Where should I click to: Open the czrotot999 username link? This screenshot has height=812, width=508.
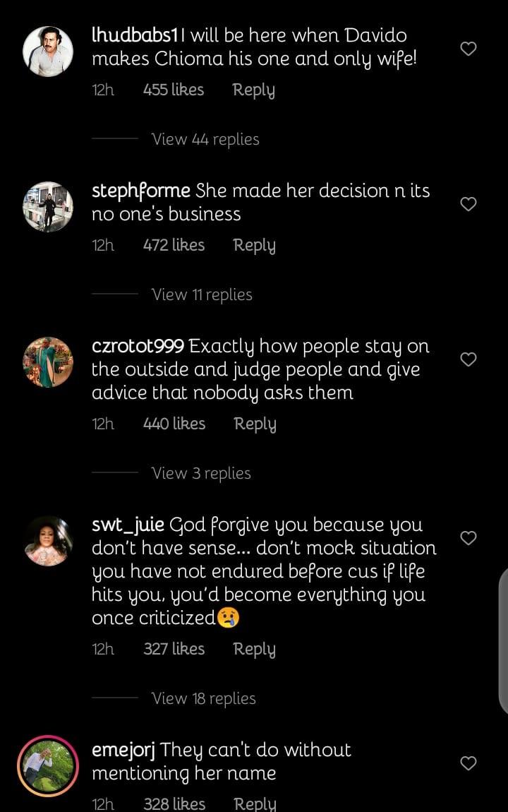tap(138, 347)
